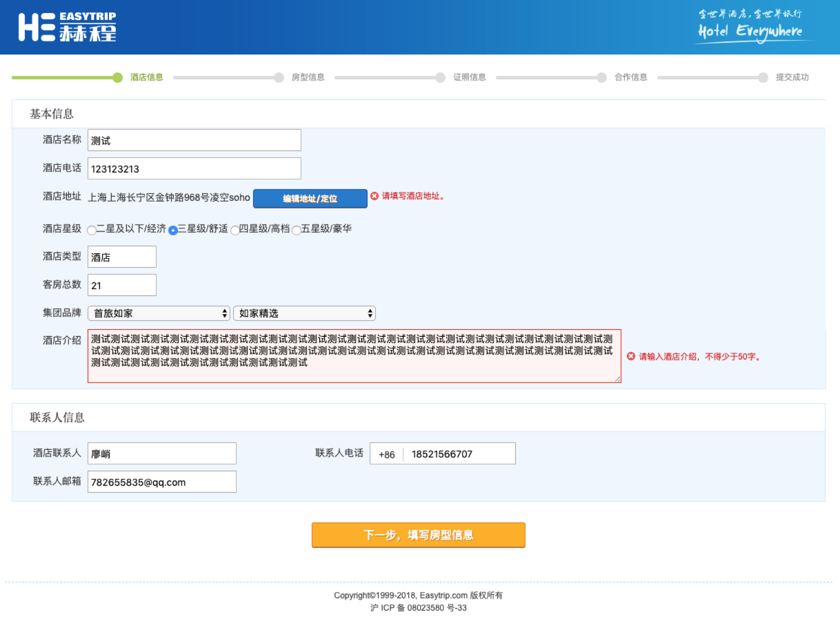
Task: Click the Easytrip 赫程 logo
Action: 67,27
